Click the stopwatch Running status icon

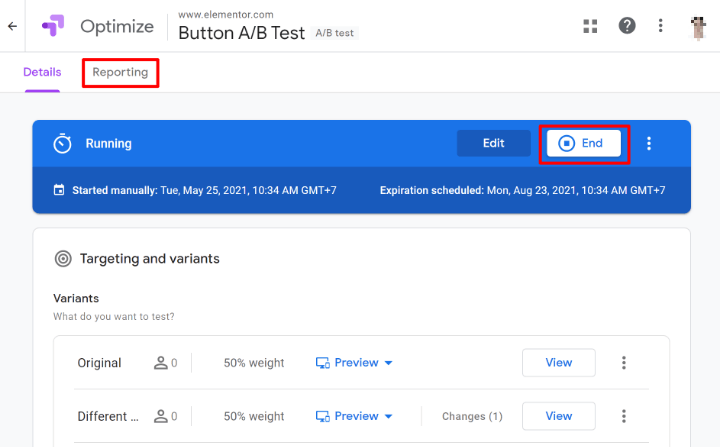62,143
